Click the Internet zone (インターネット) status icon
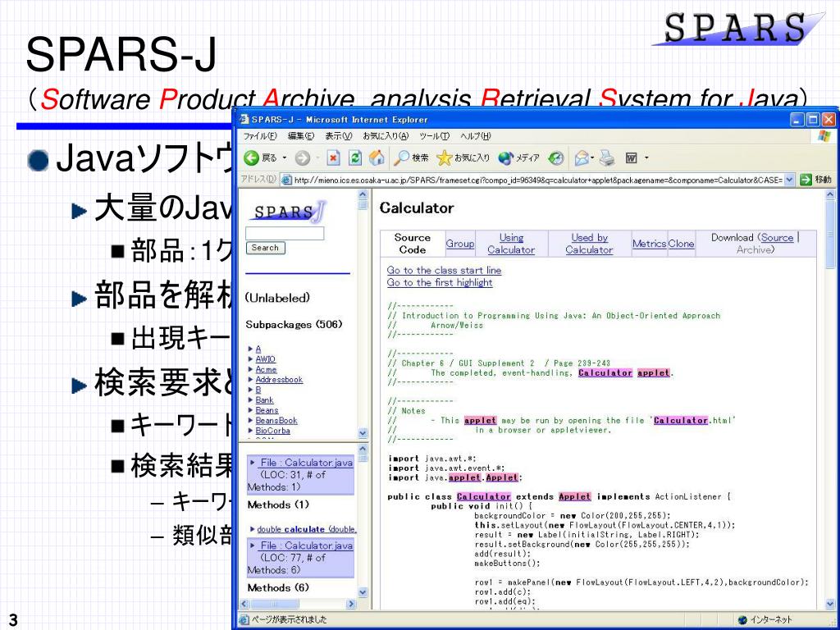Image resolution: width=840 pixels, height=630 pixels. coord(742,620)
